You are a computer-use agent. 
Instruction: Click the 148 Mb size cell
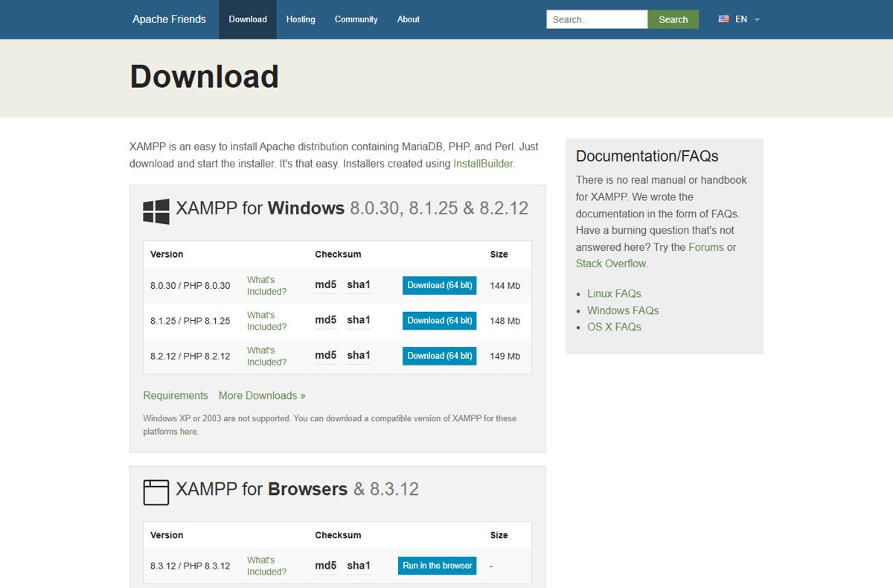(x=505, y=321)
